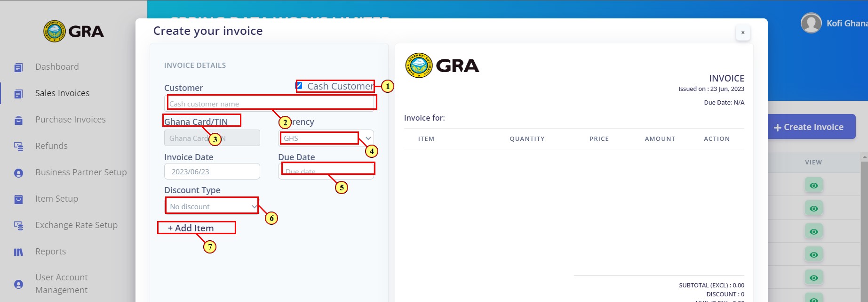Click the page vertical scrollbar
868x302 pixels.
(x=864, y=226)
